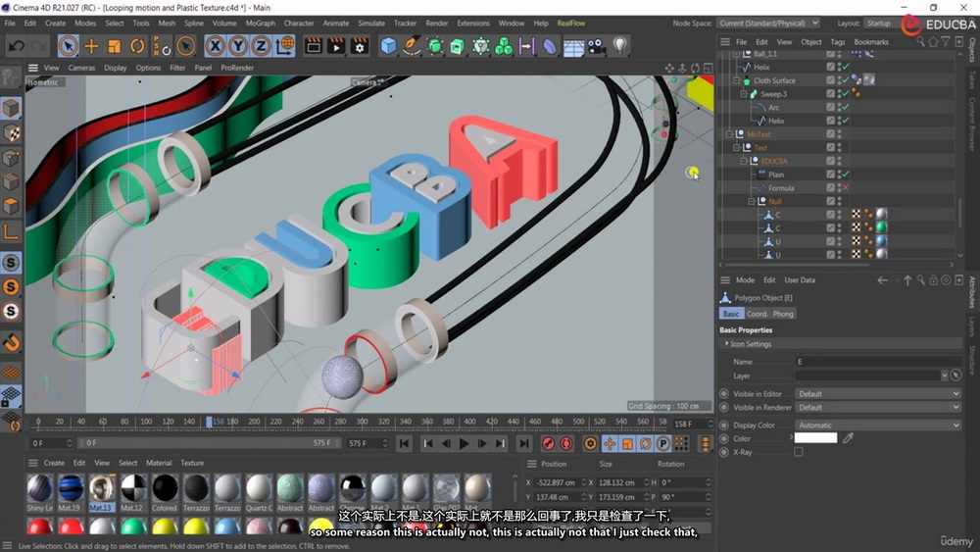Switch to the Phong tab
Screen dimensions: 980x552
click(782, 314)
